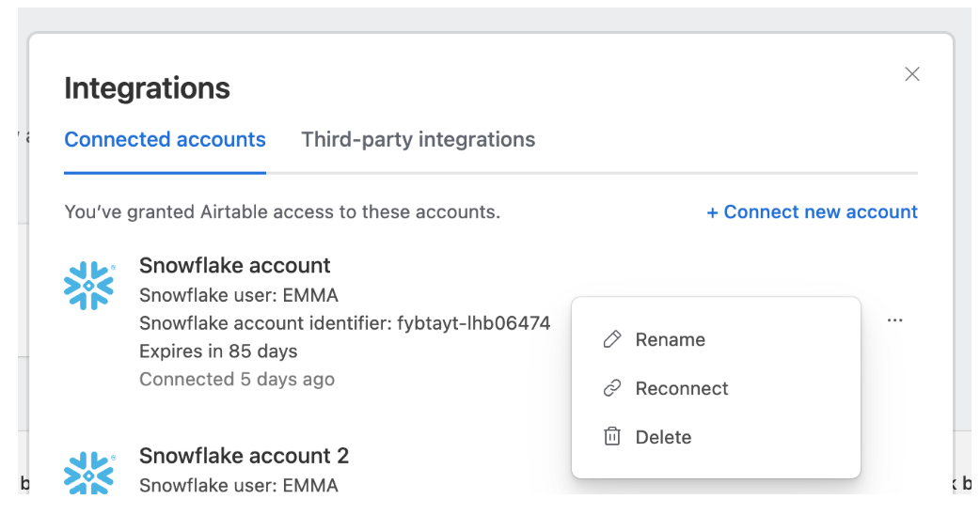Select the 'Snowflake account' title

pos(234,266)
